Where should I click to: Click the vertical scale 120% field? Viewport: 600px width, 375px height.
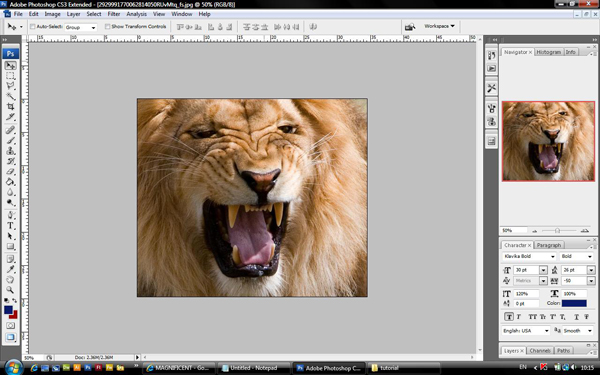tap(526, 294)
